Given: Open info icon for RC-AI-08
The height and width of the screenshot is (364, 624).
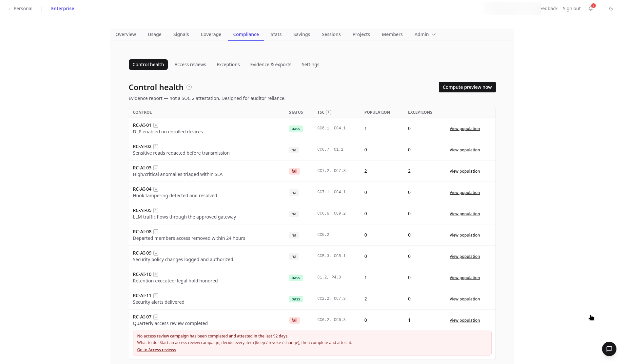Looking at the screenshot, I should [x=156, y=232].
